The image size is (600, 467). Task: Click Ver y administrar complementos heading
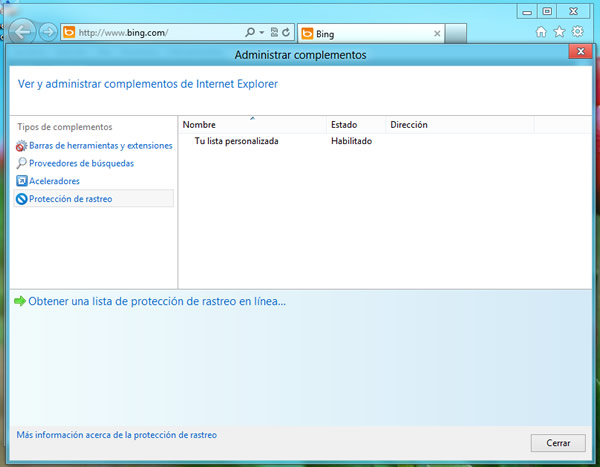[x=148, y=84]
